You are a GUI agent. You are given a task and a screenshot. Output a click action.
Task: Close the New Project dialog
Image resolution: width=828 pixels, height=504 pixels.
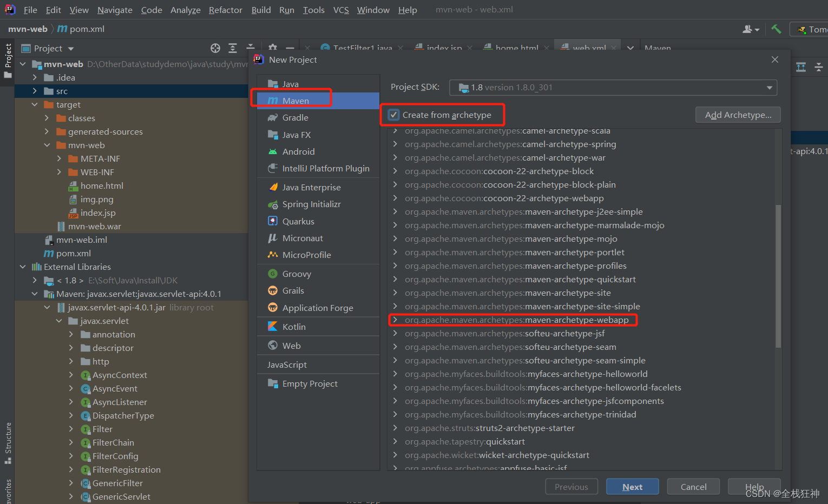click(x=775, y=59)
